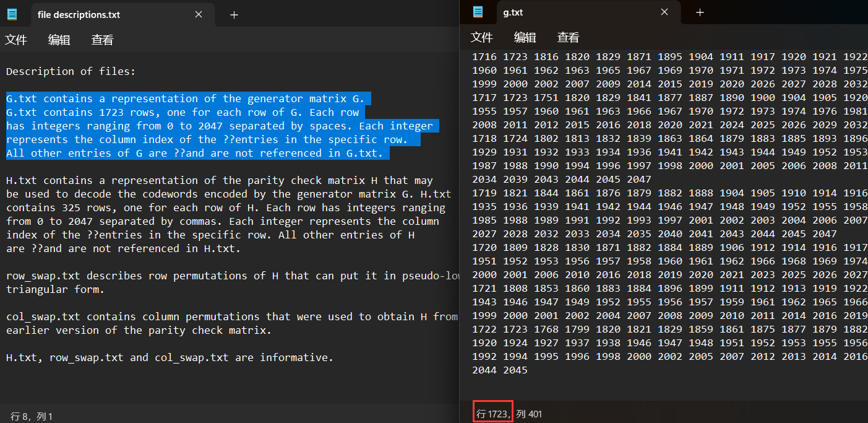Add a new tab in the left Notepad
The width and height of the screenshot is (868, 423).
234,14
